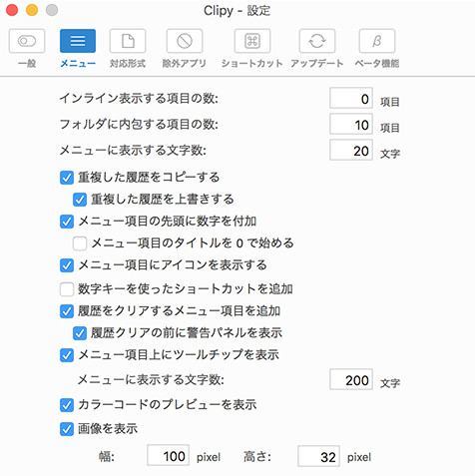
Task: Click the 高さ: label
Action: click(257, 456)
